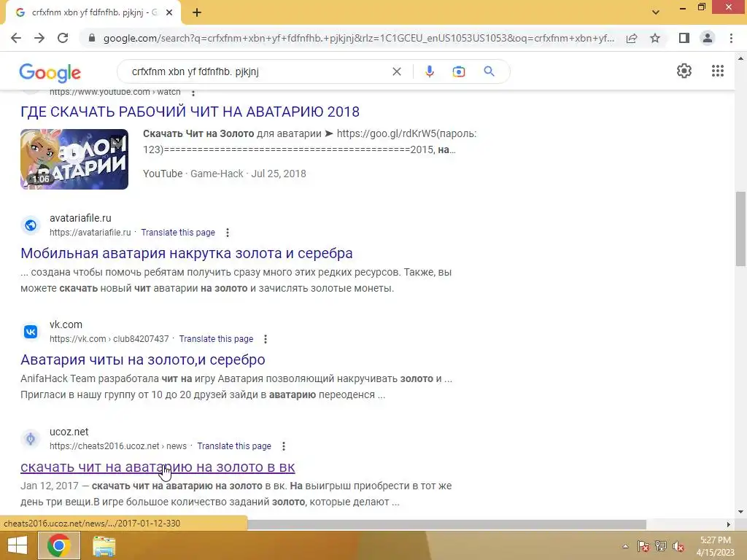Open the Windows Start button
Image resolution: width=747 pixels, height=560 pixels.
coord(18,545)
